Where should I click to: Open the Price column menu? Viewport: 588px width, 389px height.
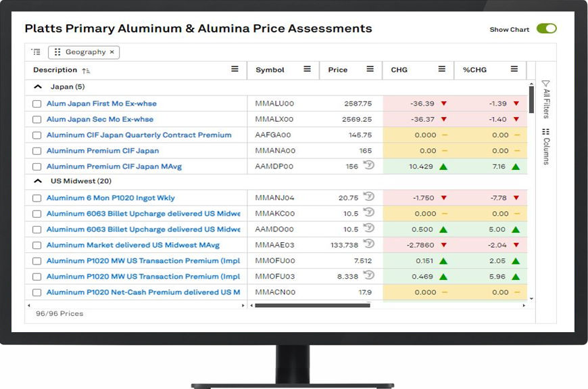click(370, 69)
